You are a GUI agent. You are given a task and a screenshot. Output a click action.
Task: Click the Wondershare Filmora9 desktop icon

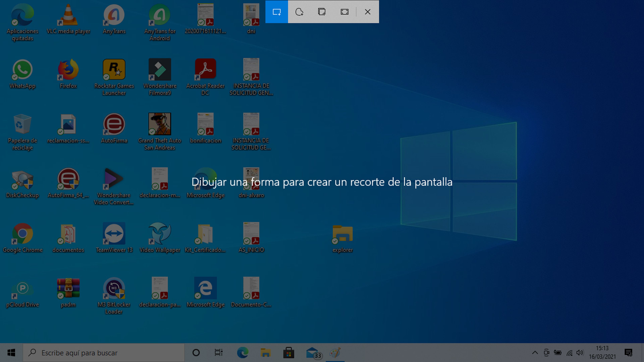click(160, 70)
